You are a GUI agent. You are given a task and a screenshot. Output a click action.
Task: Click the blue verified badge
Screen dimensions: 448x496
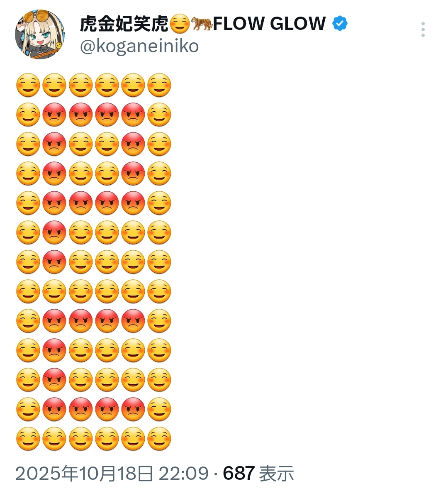340,24
